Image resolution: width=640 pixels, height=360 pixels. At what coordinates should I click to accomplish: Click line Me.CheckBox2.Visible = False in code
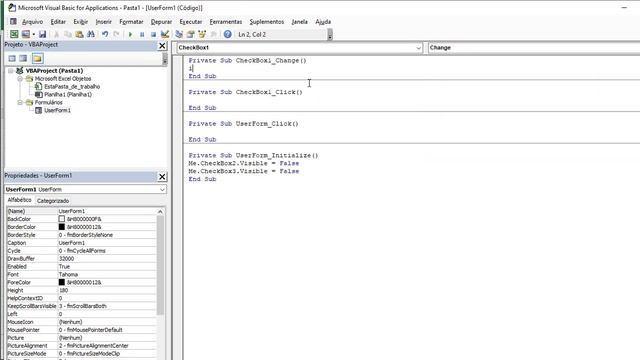244,163
